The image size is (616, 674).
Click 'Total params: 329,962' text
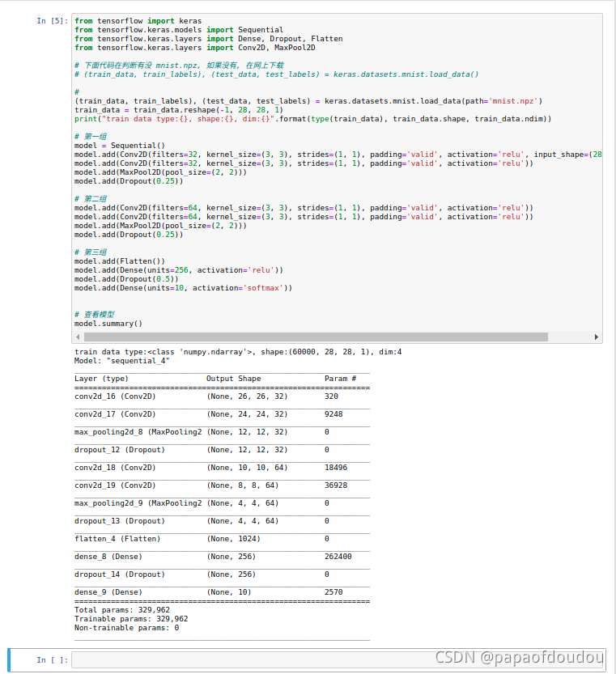122,610
